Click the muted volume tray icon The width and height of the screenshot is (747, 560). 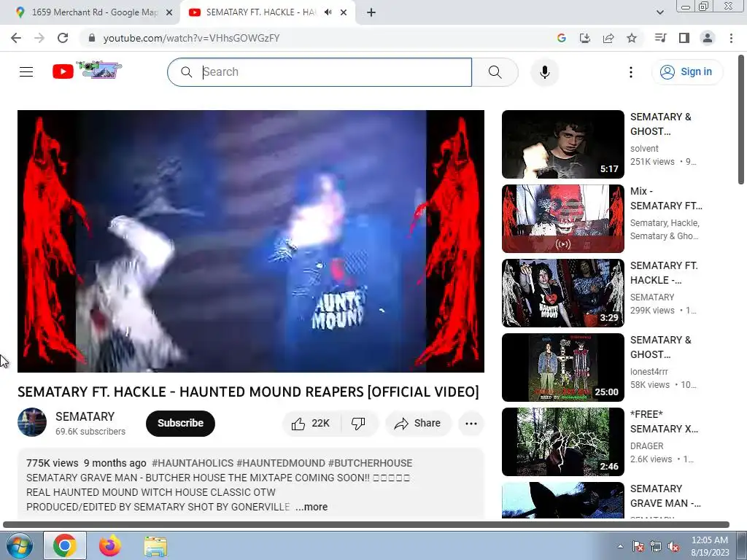673,546
